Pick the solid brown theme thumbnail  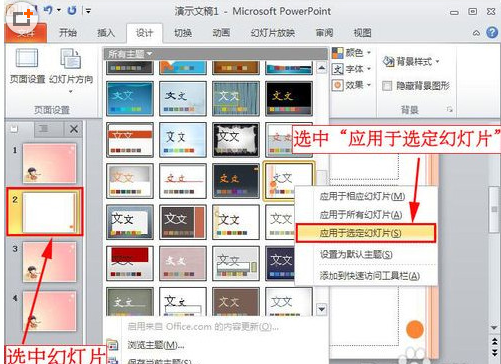[236, 302]
